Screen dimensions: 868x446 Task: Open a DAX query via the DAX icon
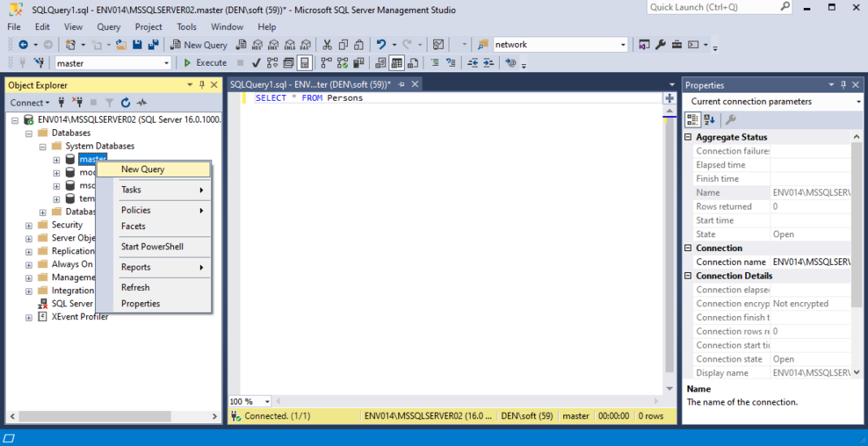point(306,45)
